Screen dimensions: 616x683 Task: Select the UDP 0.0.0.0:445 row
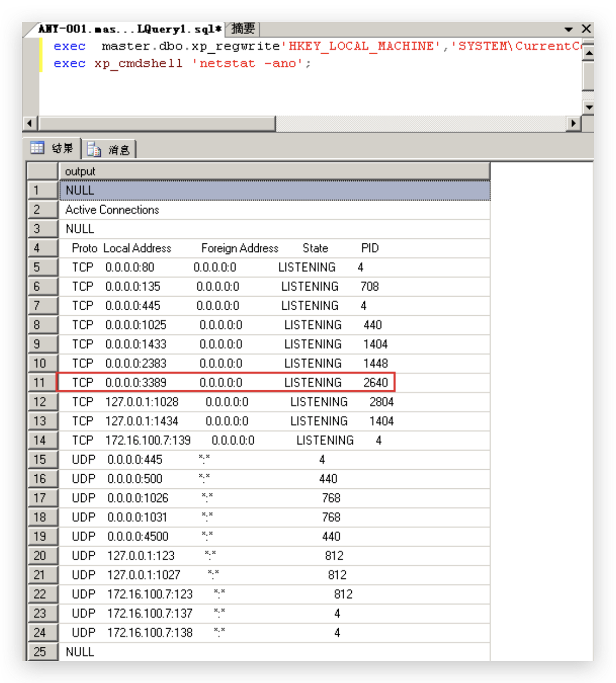click(x=275, y=460)
